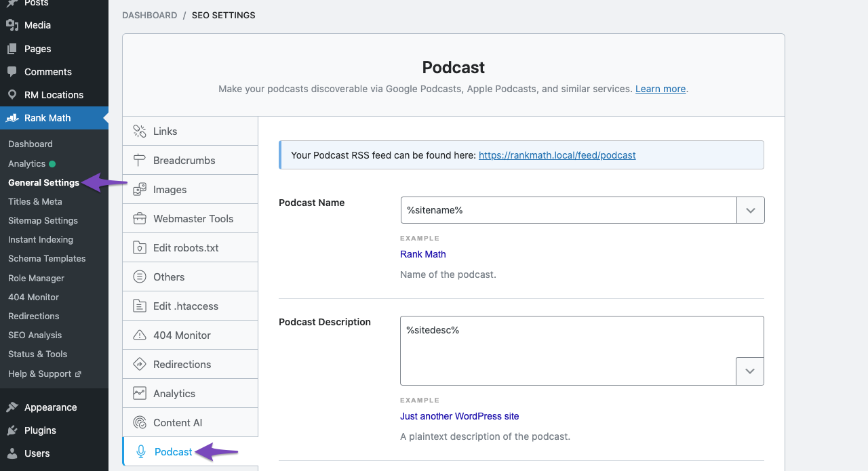
Task: Switch to the Breadcrumbs tab
Action: pos(191,160)
